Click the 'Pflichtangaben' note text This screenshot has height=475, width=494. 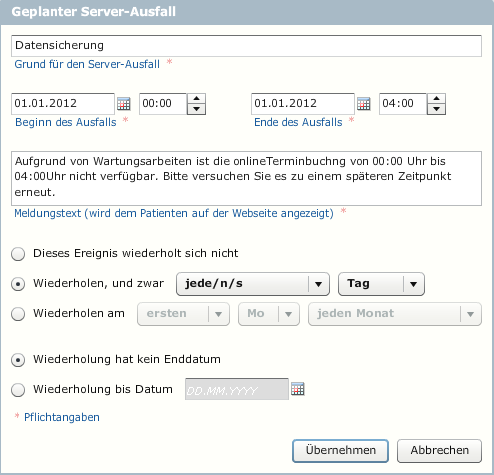click(x=62, y=417)
